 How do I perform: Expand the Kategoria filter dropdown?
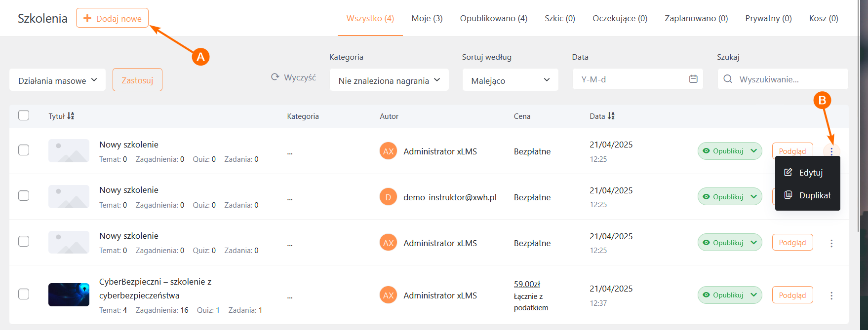coord(389,80)
